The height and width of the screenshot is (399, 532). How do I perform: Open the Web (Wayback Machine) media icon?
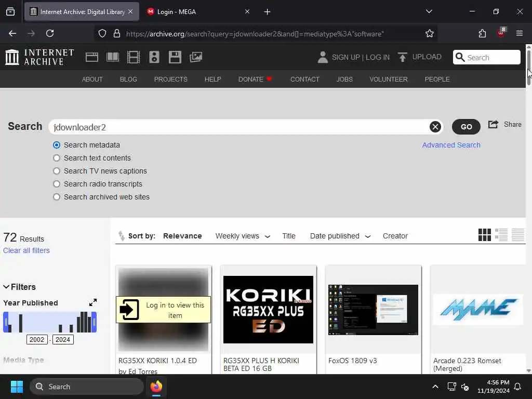tap(91, 57)
